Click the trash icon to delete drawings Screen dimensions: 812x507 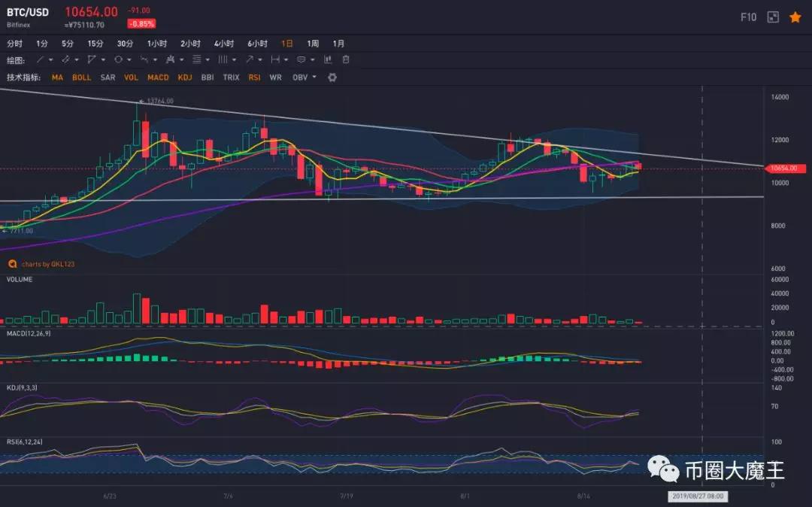346,60
